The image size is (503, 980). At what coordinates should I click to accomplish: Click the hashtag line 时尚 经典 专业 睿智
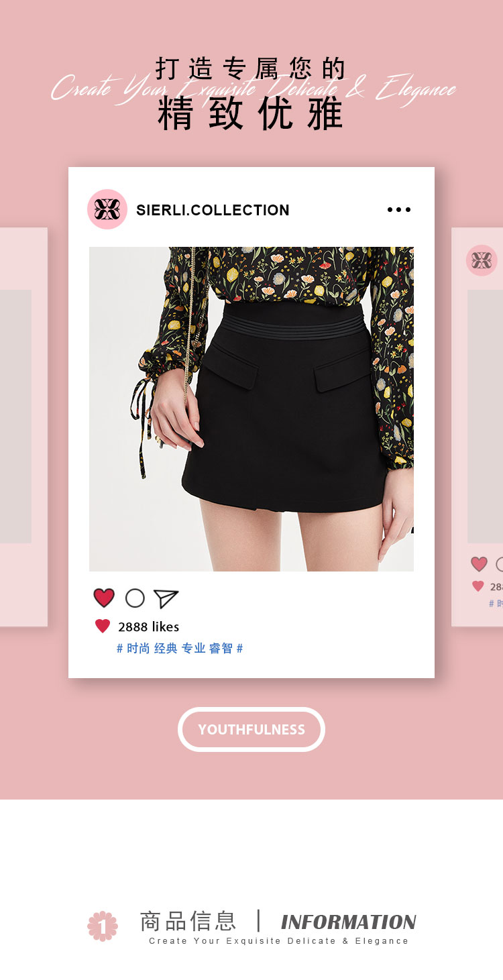(180, 648)
